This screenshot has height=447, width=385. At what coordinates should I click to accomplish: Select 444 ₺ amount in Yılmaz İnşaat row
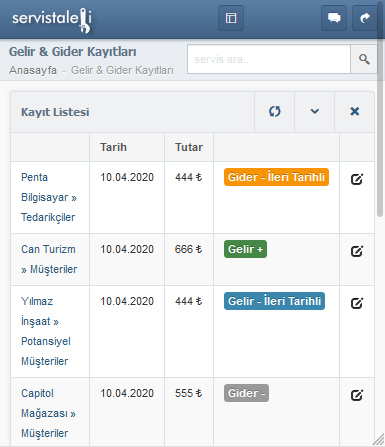point(189,301)
